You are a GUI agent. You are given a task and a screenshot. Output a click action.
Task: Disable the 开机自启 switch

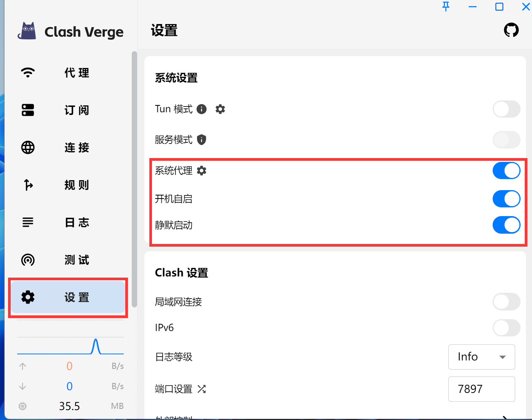click(x=506, y=199)
